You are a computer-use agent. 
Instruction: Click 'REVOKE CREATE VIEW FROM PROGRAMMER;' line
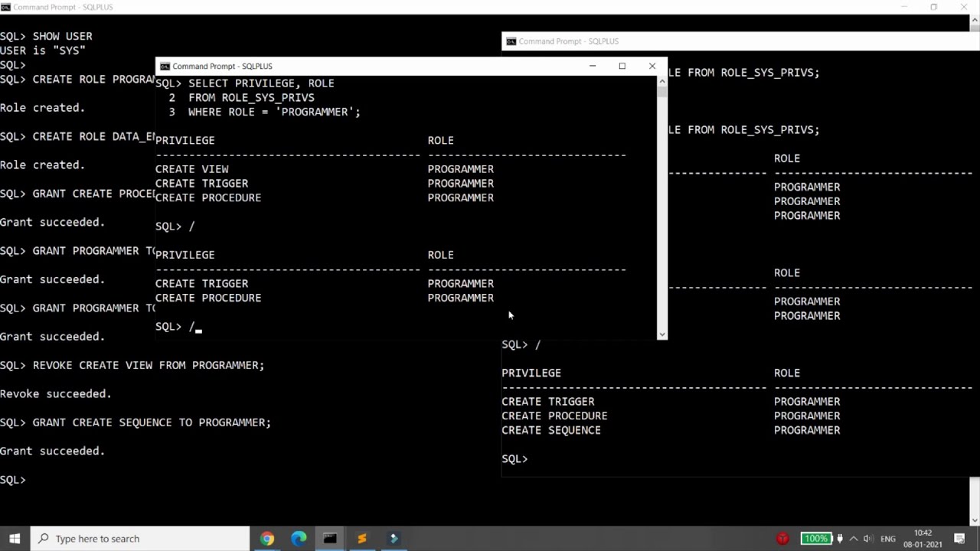click(132, 365)
